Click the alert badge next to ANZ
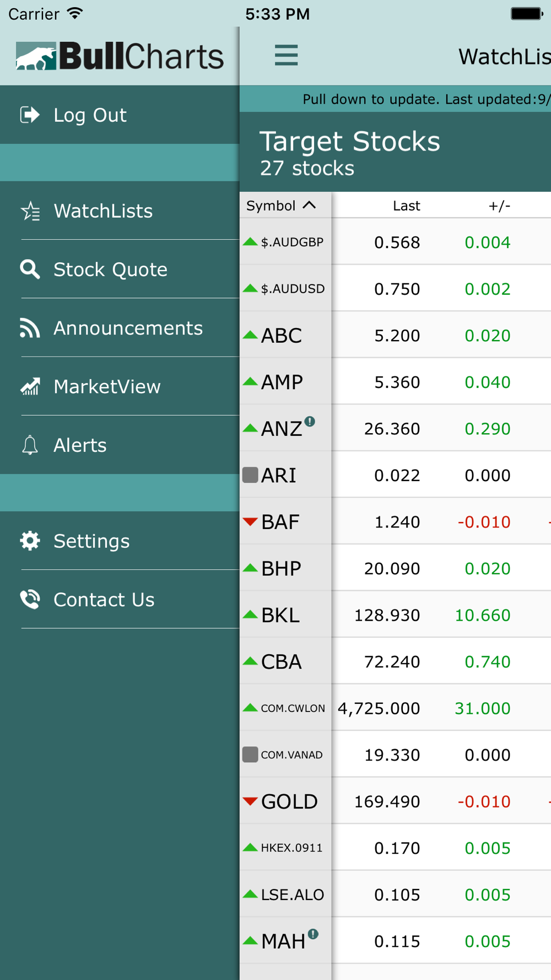551x980 pixels. point(310,422)
